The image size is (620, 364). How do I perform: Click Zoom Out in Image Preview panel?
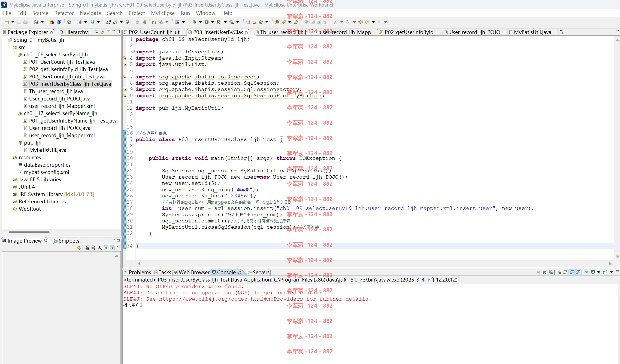click(93, 248)
